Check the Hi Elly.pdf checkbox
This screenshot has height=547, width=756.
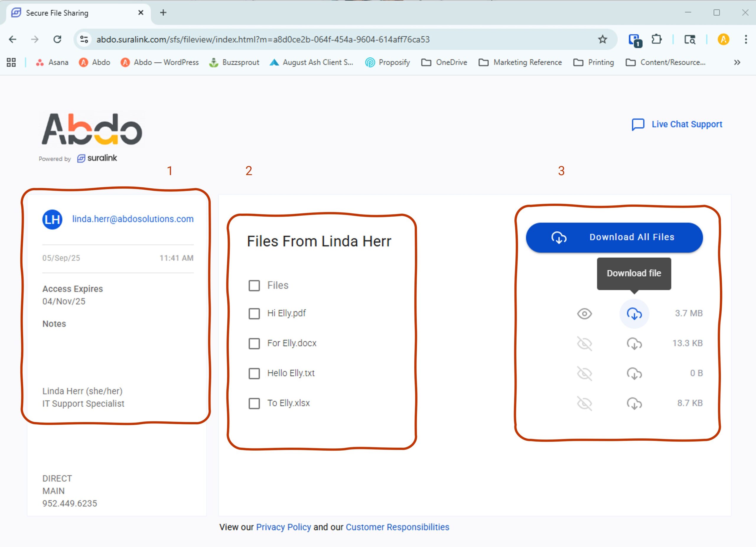pos(254,314)
